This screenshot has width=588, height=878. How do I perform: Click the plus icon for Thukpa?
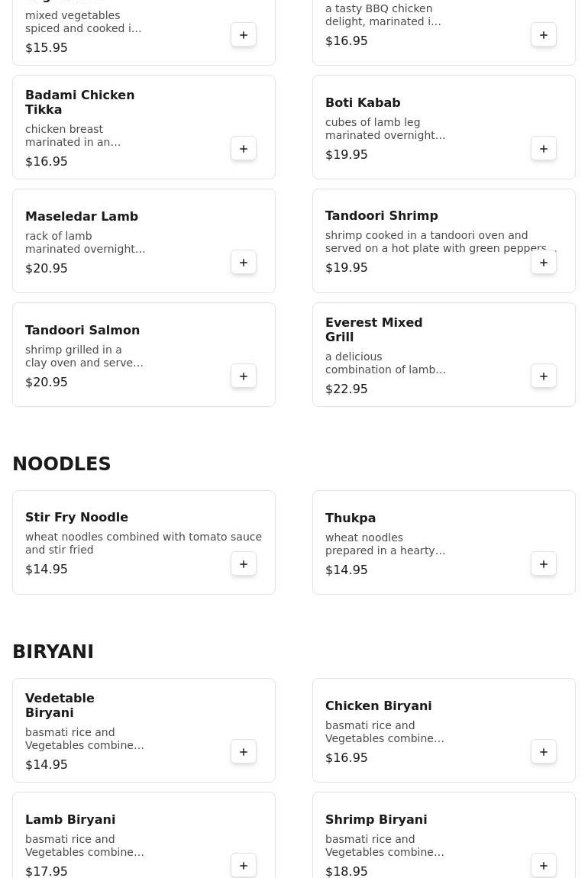544,564
